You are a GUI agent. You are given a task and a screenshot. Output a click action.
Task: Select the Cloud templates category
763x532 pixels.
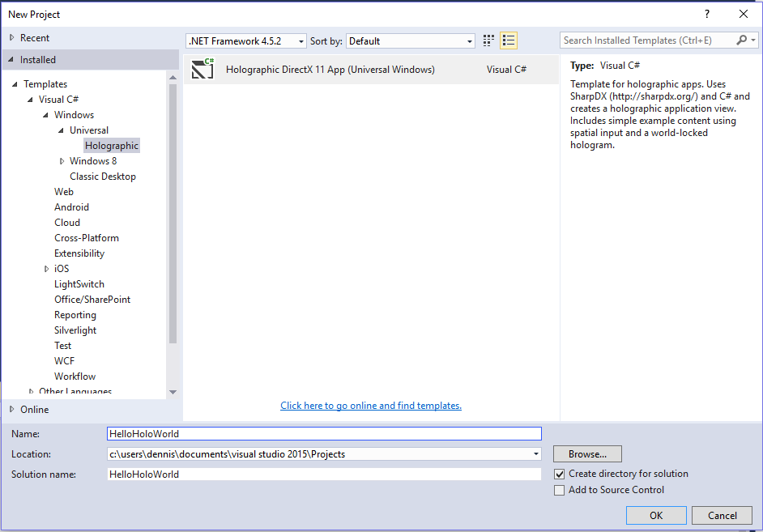click(x=67, y=222)
